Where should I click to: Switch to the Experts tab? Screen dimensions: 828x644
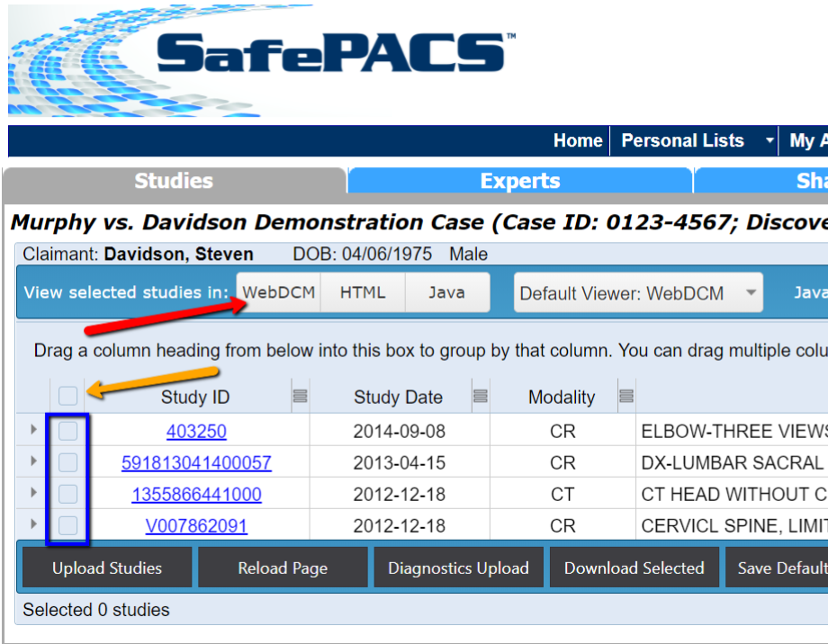pyautogui.click(x=520, y=181)
